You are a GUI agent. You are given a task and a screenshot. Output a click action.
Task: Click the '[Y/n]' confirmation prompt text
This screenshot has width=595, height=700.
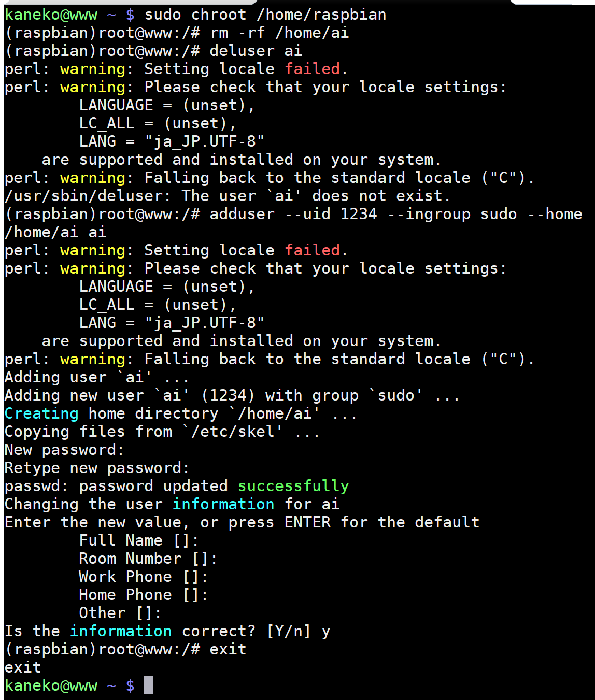pyautogui.click(x=289, y=631)
